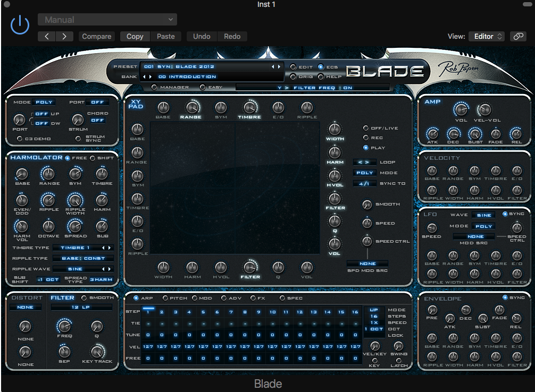The image size is (535, 392).
Task: Switch to the PITCH tab
Action: point(165,298)
